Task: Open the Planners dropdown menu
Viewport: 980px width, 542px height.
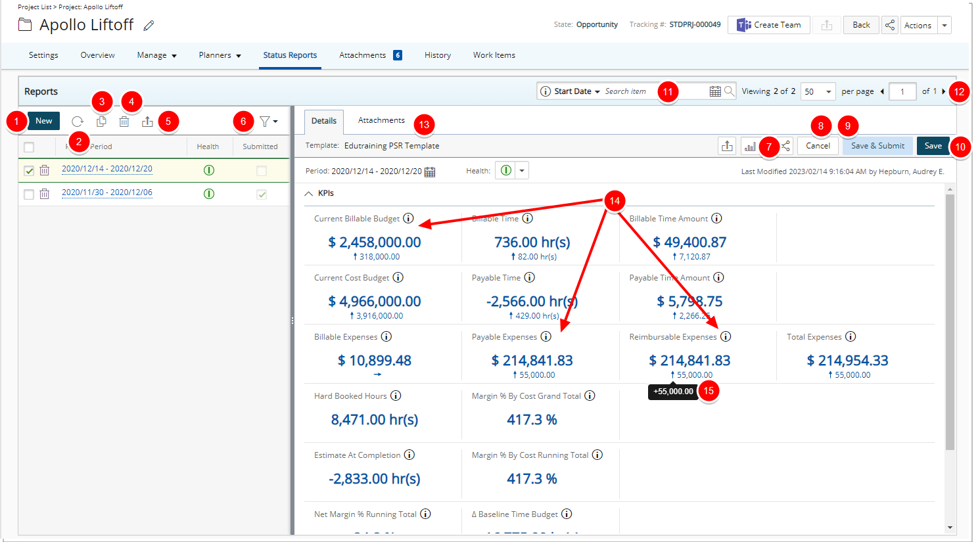Action: coord(220,55)
